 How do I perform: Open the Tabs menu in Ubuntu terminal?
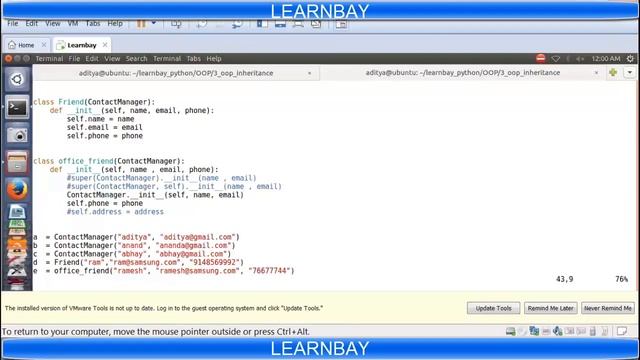click(x=193, y=59)
